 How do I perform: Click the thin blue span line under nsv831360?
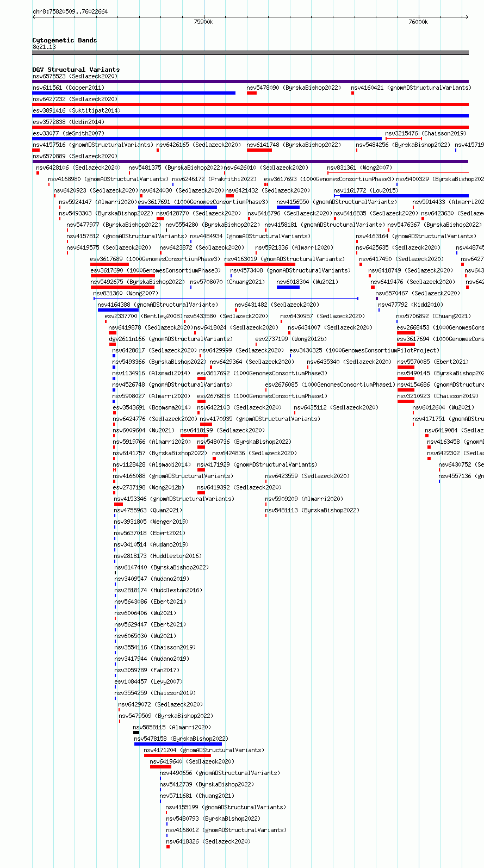tap(226, 298)
